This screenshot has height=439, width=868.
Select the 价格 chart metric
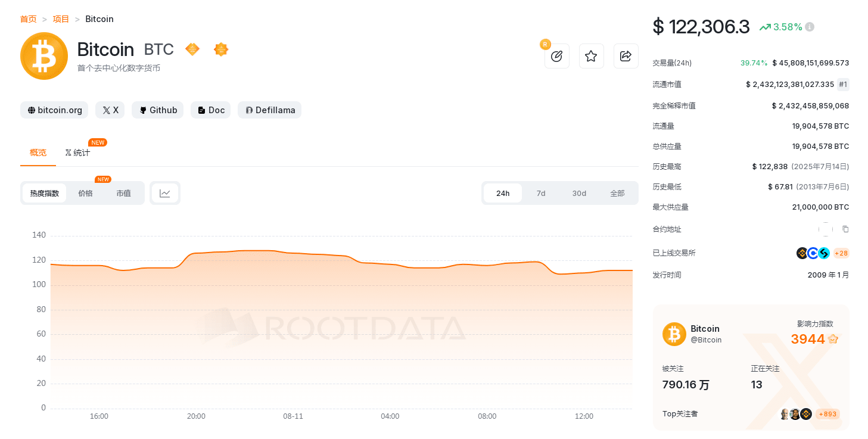[85, 194]
